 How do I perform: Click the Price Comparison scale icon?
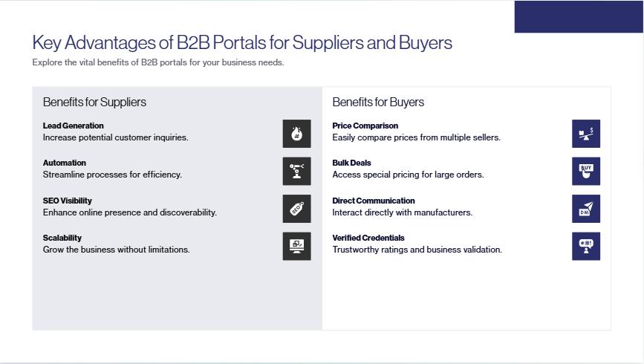pyautogui.click(x=586, y=134)
